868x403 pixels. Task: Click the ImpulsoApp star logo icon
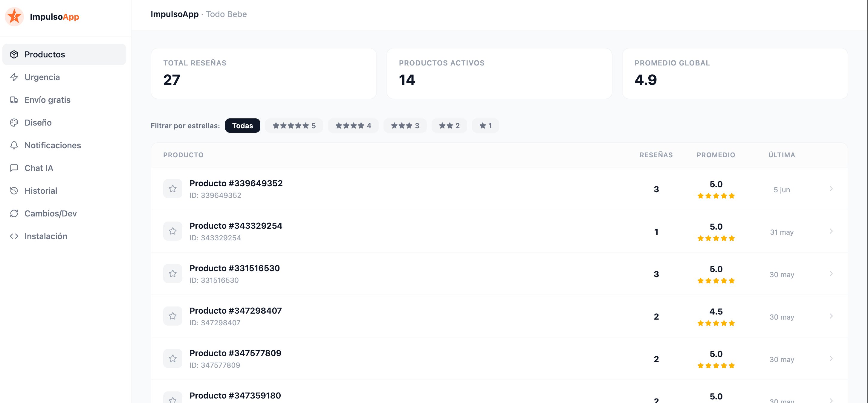tap(14, 16)
